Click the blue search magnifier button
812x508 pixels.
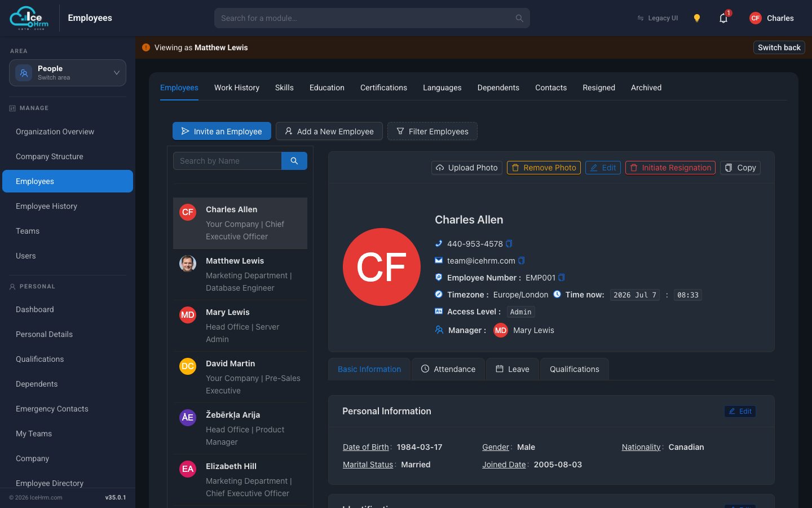coord(294,161)
